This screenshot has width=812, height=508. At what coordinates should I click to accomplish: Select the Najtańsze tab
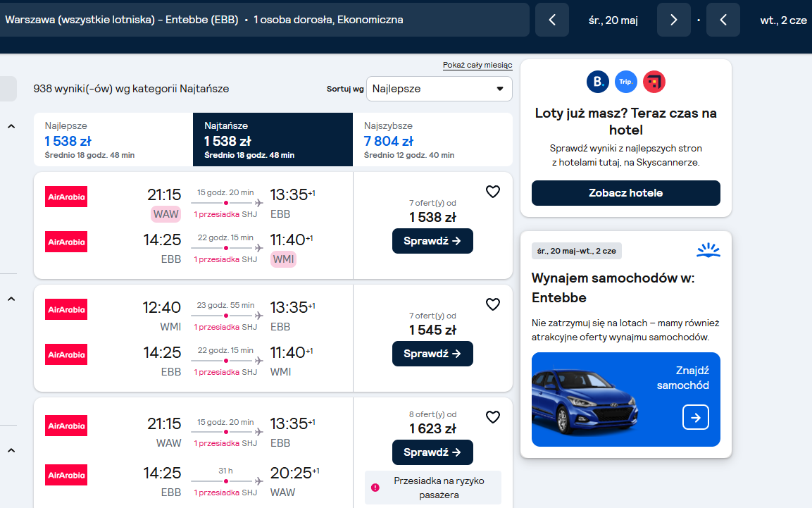tap(273, 140)
